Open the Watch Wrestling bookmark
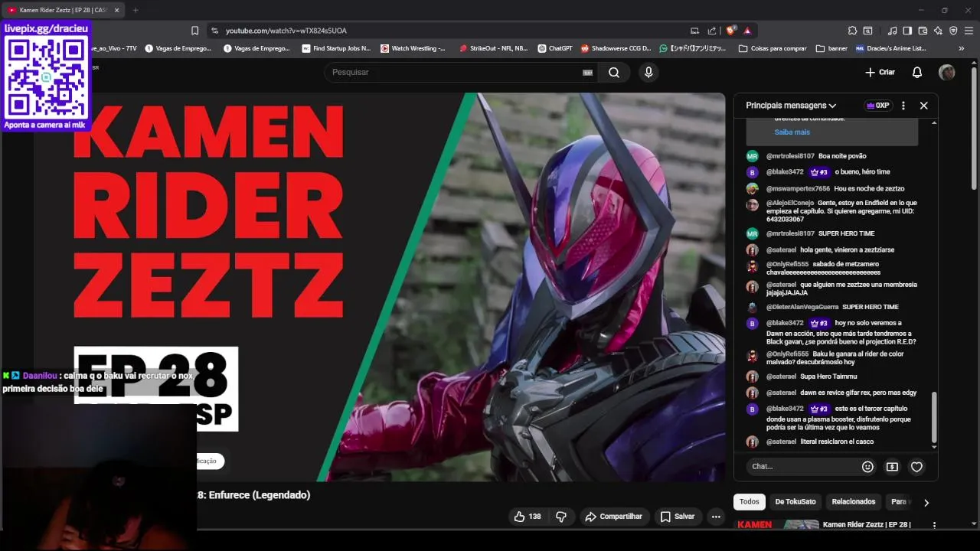980x551 pixels. [x=413, y=48]
